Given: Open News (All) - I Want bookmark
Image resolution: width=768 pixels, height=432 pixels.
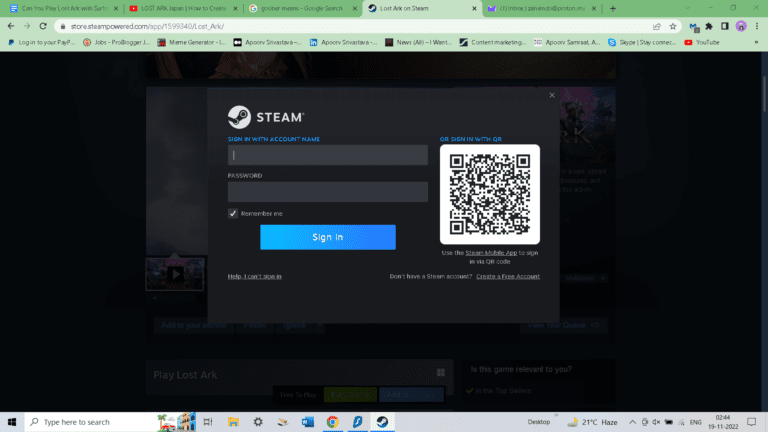Looking at the screenshot, I should (419, 43).
